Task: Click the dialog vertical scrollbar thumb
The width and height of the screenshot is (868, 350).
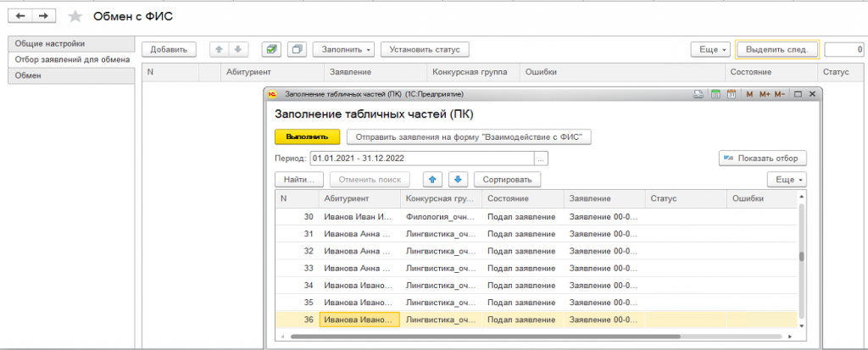Action: [x=801, y=257]
